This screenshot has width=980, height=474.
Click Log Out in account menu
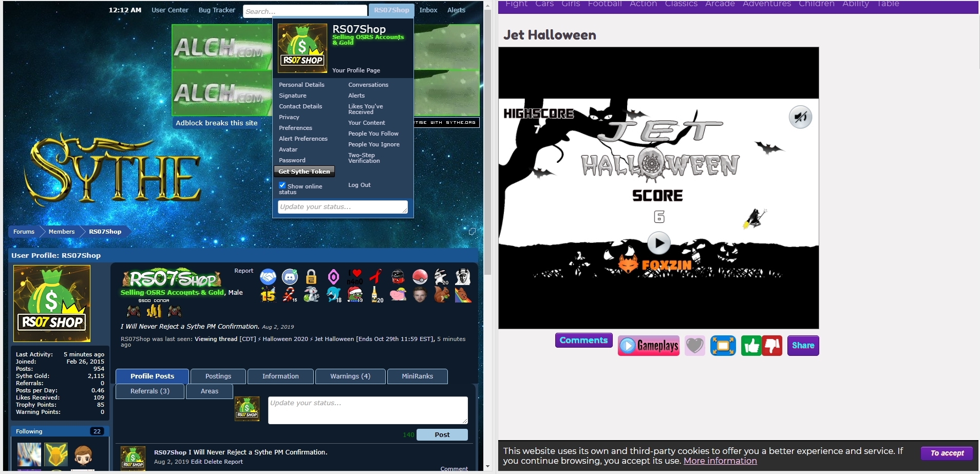[x=360, y=185]
